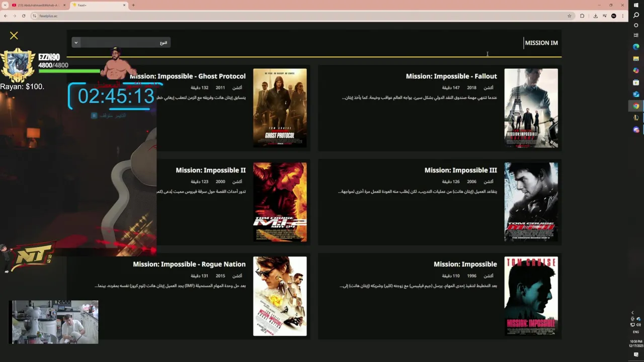Open Mission: Impossible II title link

pyautogui.click(x=211, y=170)
